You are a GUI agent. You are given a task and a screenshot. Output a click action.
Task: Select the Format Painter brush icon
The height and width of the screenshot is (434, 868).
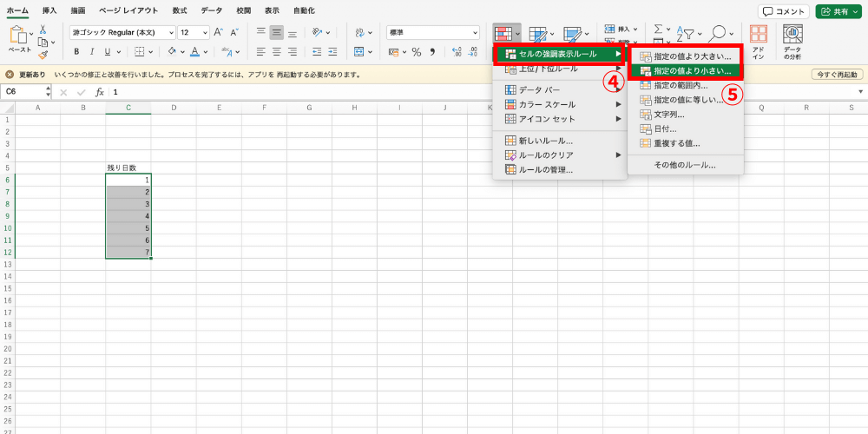tap(43, 54)
